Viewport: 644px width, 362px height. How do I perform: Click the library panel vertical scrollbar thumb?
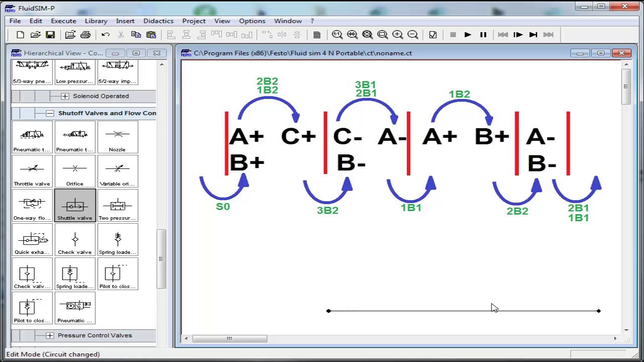(161, 259)
